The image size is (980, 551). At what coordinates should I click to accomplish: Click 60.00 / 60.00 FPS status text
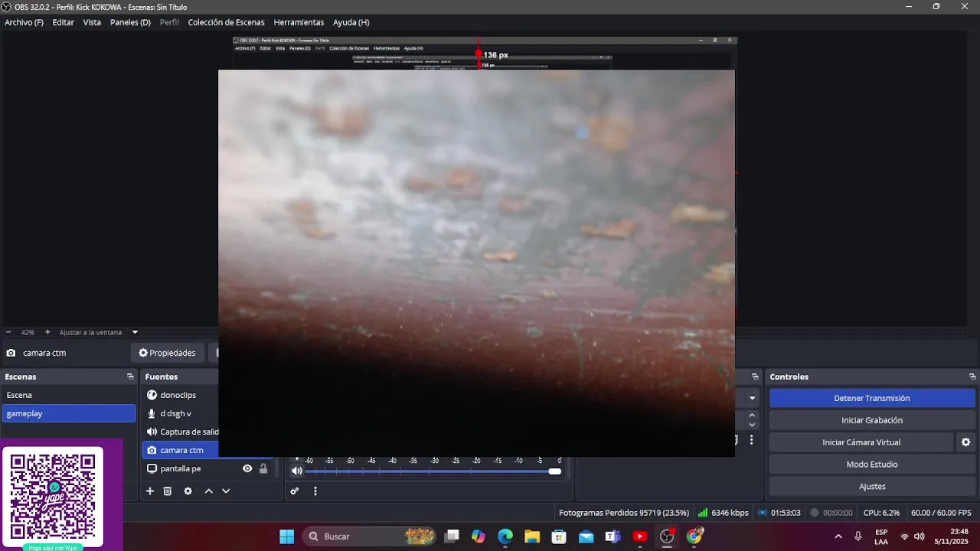(x=941, y=513)
